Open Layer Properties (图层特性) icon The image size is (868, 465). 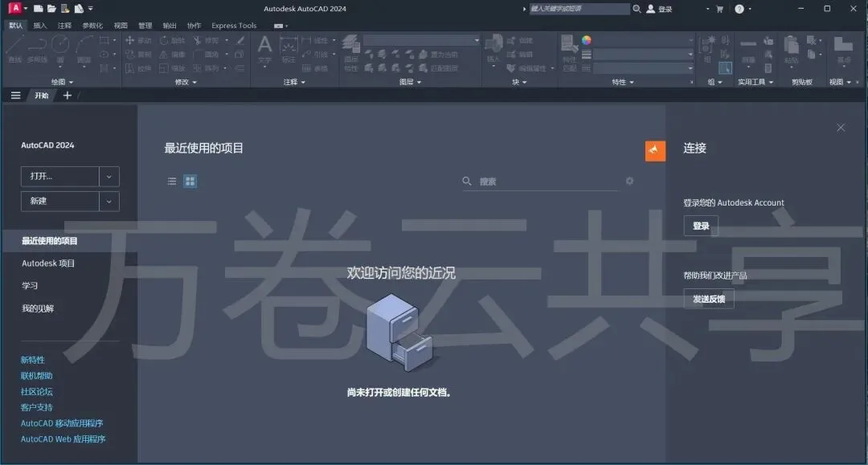click(x=351, y=52)
